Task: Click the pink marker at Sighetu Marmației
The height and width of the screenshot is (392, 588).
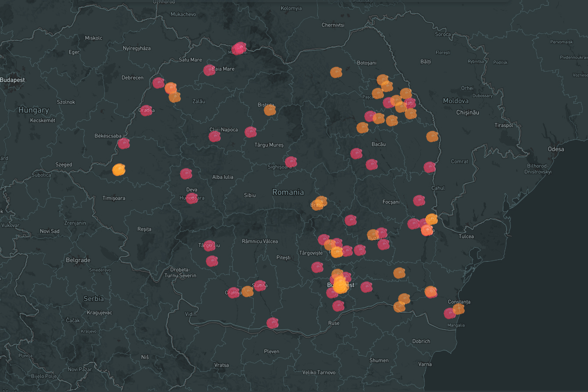Action: (x=239, y=48)
